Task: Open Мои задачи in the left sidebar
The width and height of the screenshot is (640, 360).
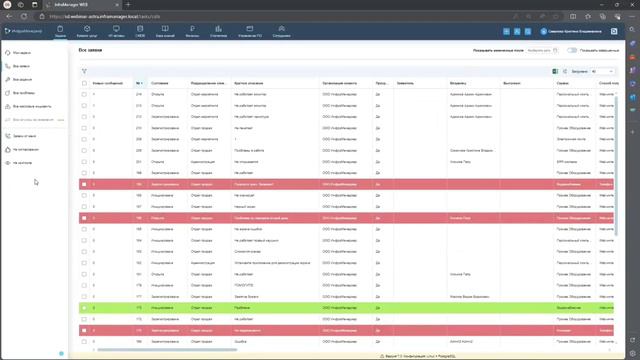Action: [x=22, y=53]
